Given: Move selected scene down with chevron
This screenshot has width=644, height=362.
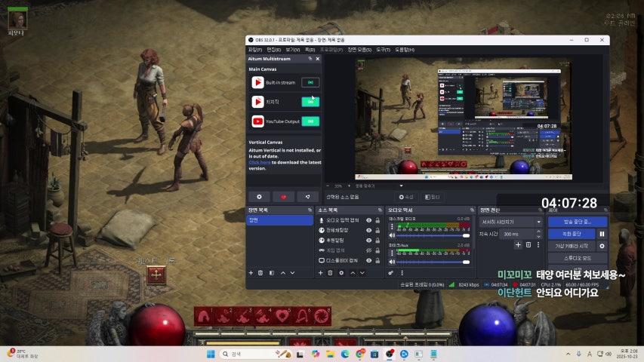Looking at the screenshot, I should (293, 272).
